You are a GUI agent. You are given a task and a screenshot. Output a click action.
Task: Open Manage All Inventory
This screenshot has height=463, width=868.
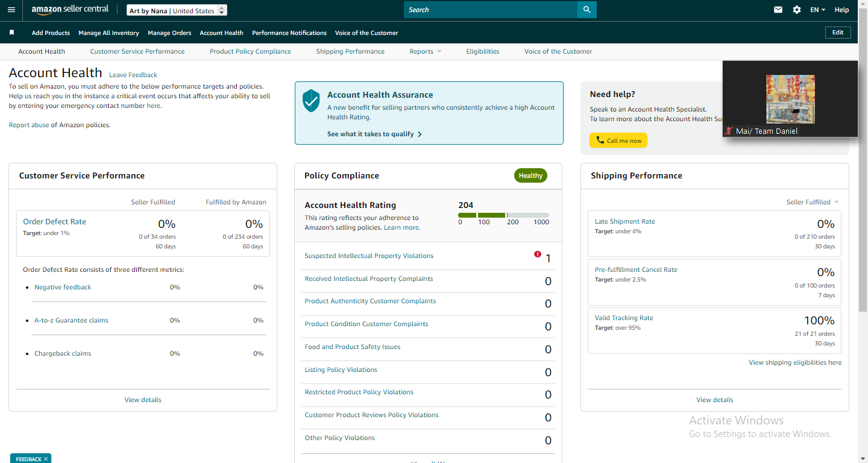tap(108, 33)
